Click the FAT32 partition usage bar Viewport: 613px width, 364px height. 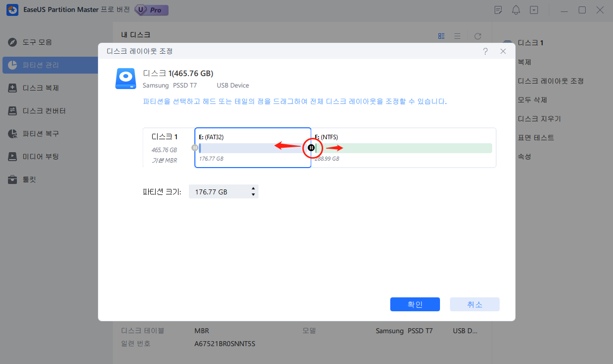coord(254,148)
